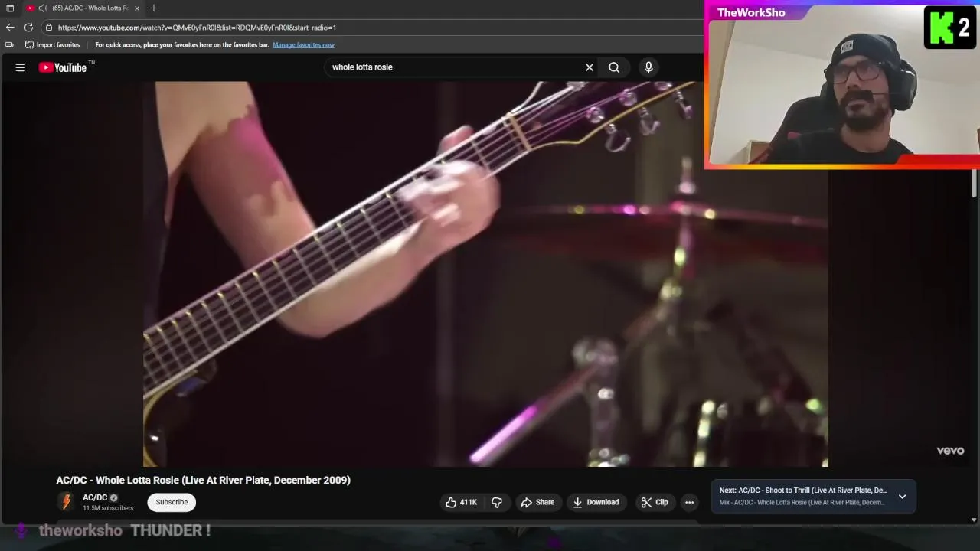The width and height of the screenshot is (980, 551).
Task: Click the video title text
Action: (x=203, y=480)
